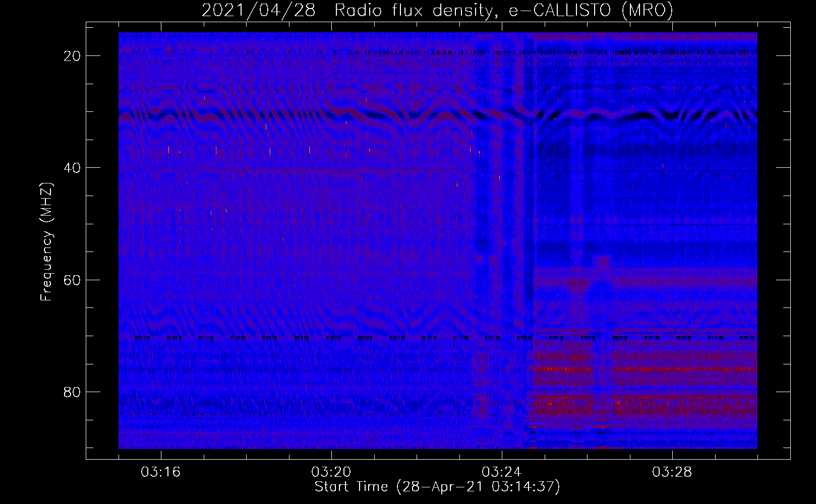This screenshot has width=816, height=504.
Task: Click the 03:16 time tick label
Action: 161,472
